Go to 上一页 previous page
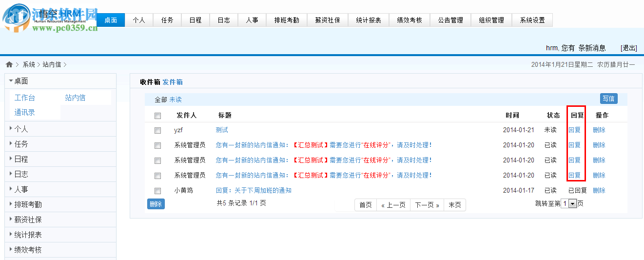 [x=393, y=205]
